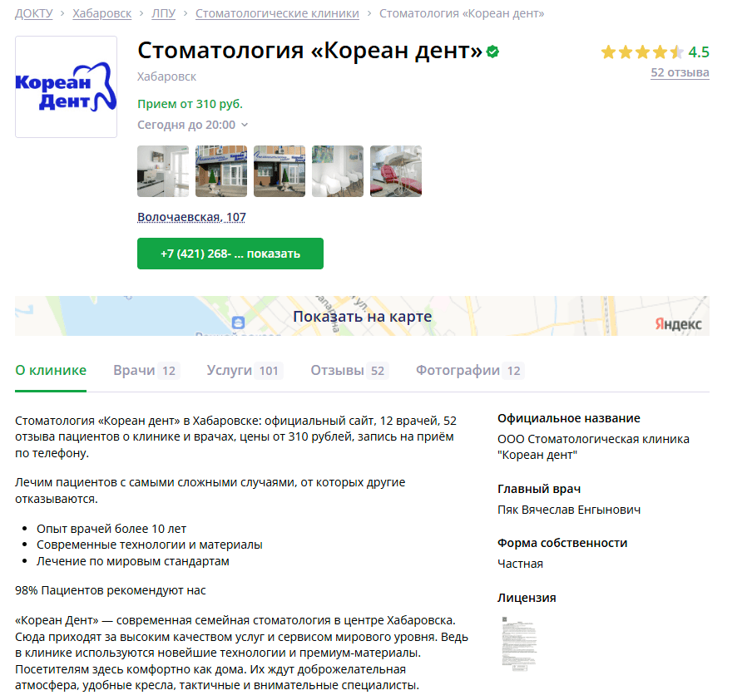Go to ДОКТУ breadcrumb home
This screenshot has height=700, width=752.
[33, 13]
